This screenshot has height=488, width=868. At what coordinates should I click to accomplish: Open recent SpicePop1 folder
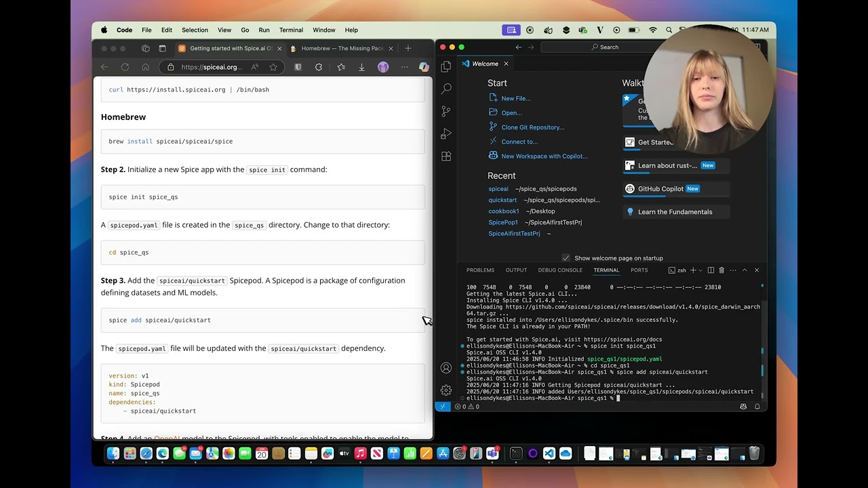point(503,222)
